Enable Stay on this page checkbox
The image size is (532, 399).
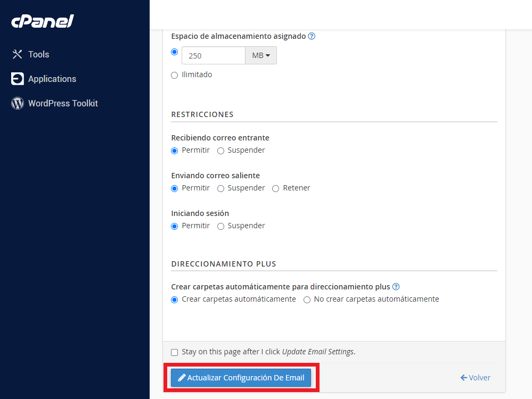tap(174, 352)
